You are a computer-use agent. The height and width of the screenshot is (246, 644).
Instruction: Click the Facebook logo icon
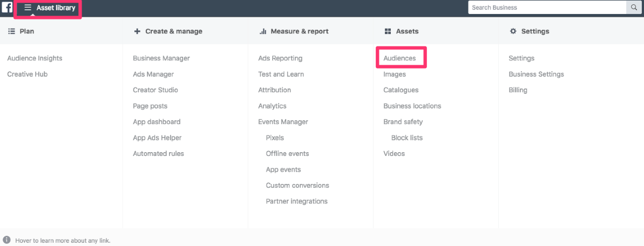coord(7,8)
